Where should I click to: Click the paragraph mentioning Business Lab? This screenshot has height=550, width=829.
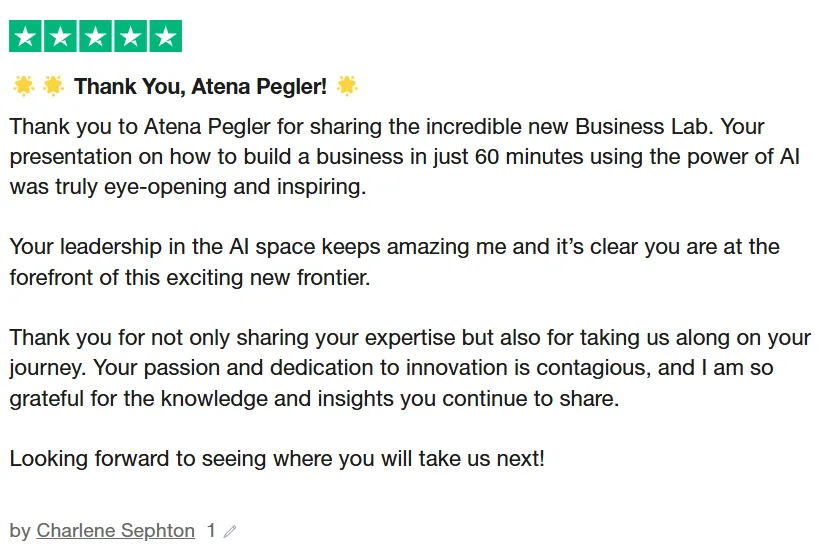click(386, 128)
